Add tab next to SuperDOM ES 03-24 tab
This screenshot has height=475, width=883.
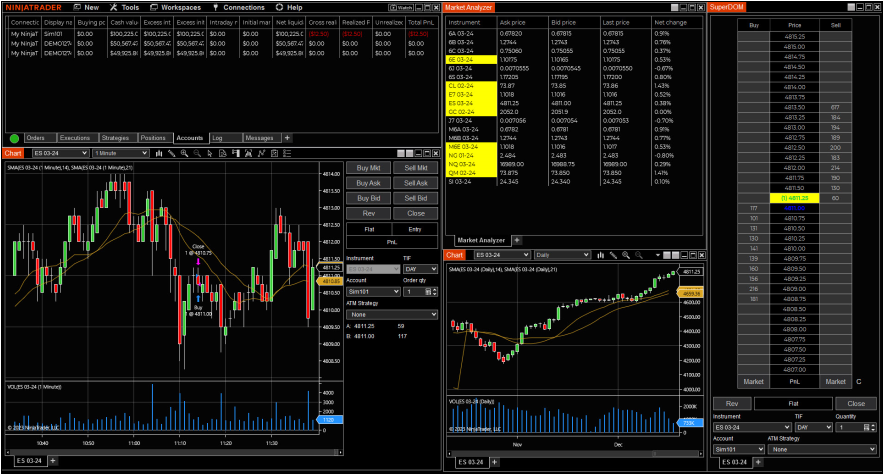758,462
